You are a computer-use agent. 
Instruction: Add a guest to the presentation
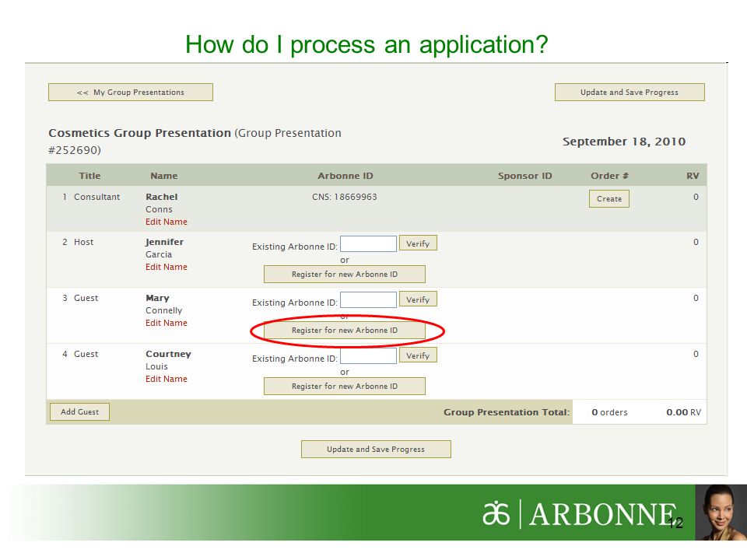pyautogui.click(x=79, y=412)
